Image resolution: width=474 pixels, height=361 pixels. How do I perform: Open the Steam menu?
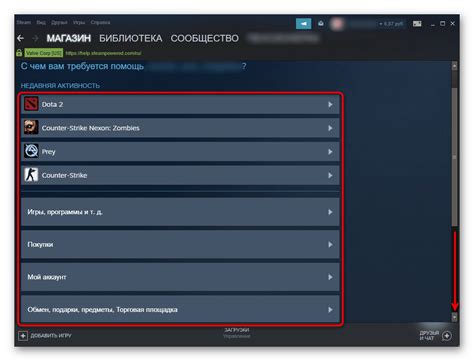[x=24, y=22]
